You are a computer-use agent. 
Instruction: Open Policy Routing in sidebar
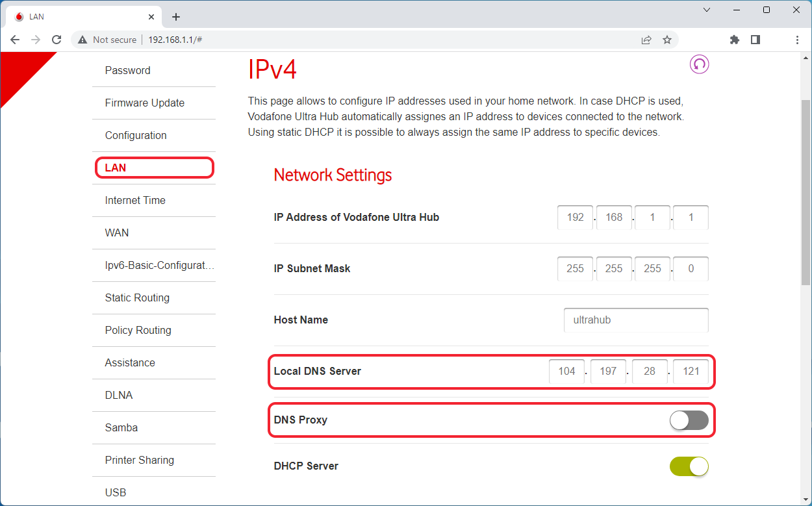[x=138, y=330]
